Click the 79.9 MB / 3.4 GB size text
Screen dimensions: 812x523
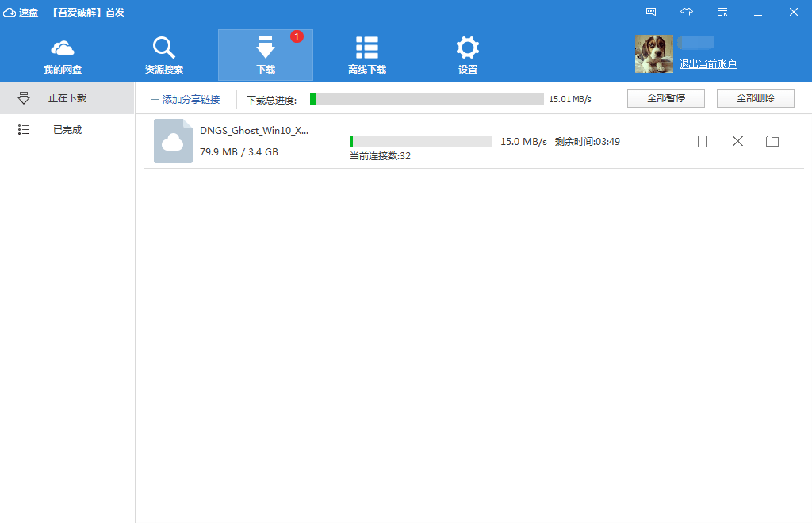click(239, 152)
